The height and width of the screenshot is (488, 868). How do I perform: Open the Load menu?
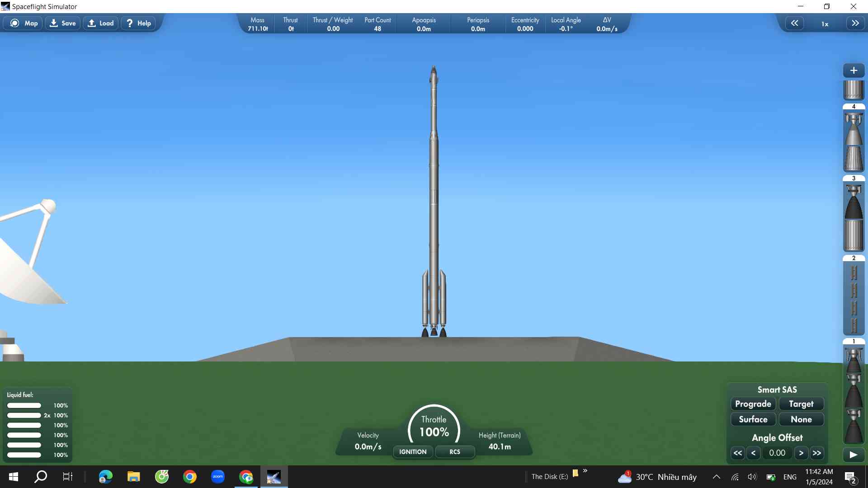(100, 23)
